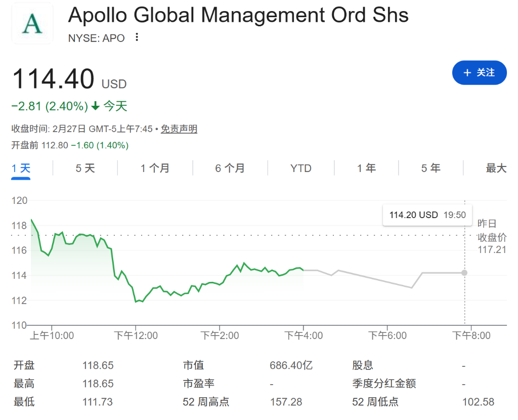The image size is (518, 420).
Task: Follow the stock via the 关注 button
Action: 479,72
